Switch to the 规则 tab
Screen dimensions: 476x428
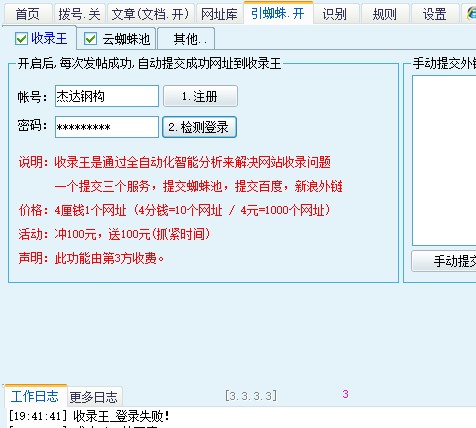pos(385,14)
